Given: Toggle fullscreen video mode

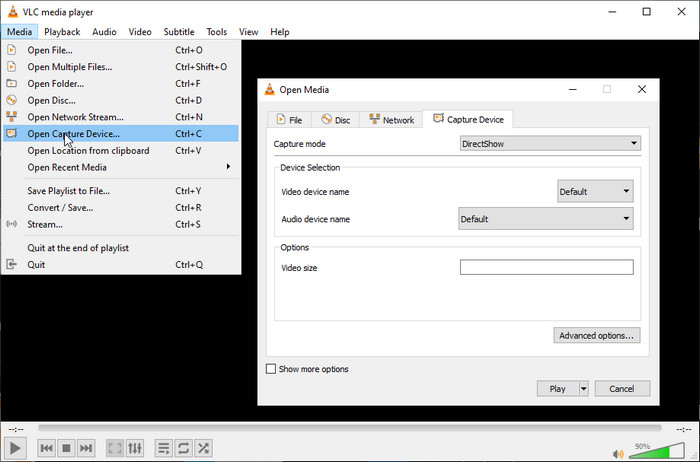Looking at the screenshot, I should [115, 448].
